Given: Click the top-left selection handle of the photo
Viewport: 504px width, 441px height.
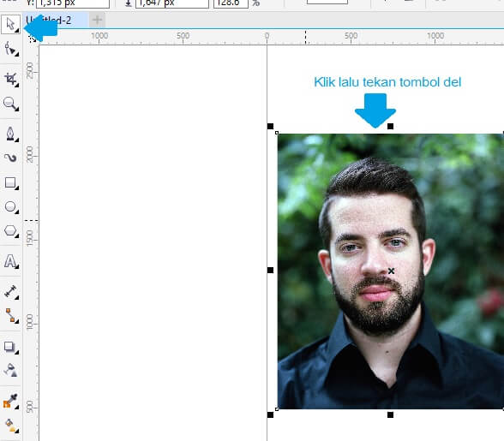Looking at the screenshot, I should (x=270, y=126).
